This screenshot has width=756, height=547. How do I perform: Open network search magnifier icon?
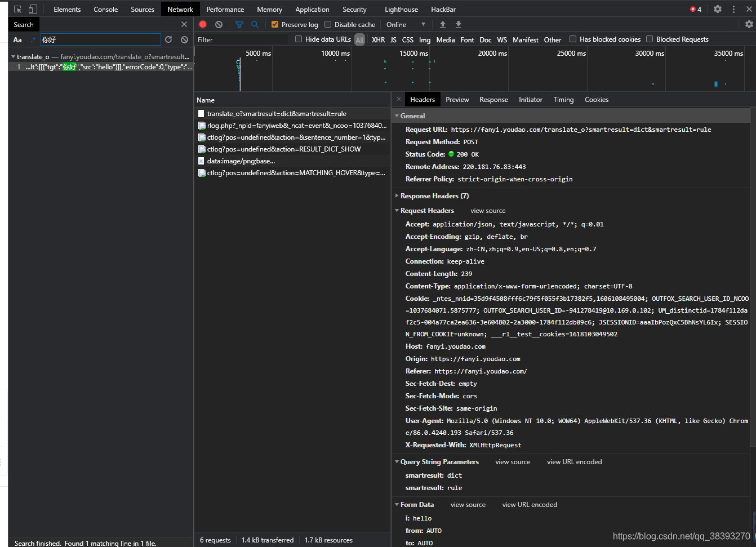[x=255, y=24]
